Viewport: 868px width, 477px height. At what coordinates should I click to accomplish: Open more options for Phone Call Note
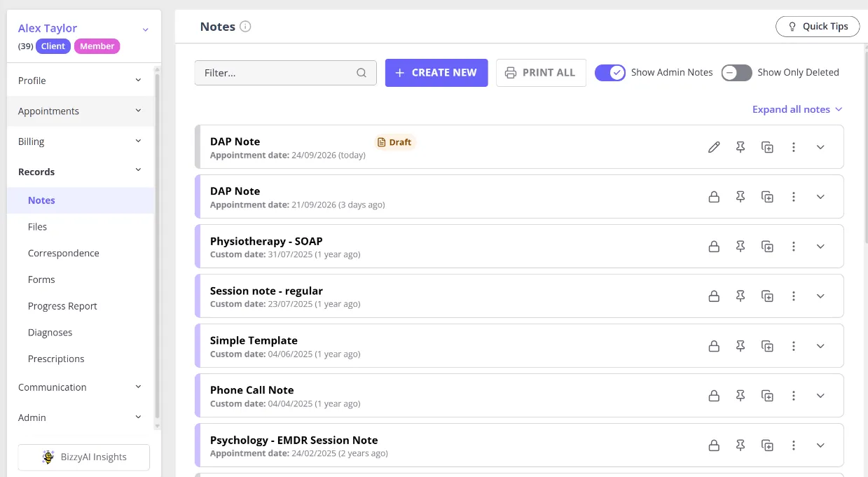tap(794, 396)
